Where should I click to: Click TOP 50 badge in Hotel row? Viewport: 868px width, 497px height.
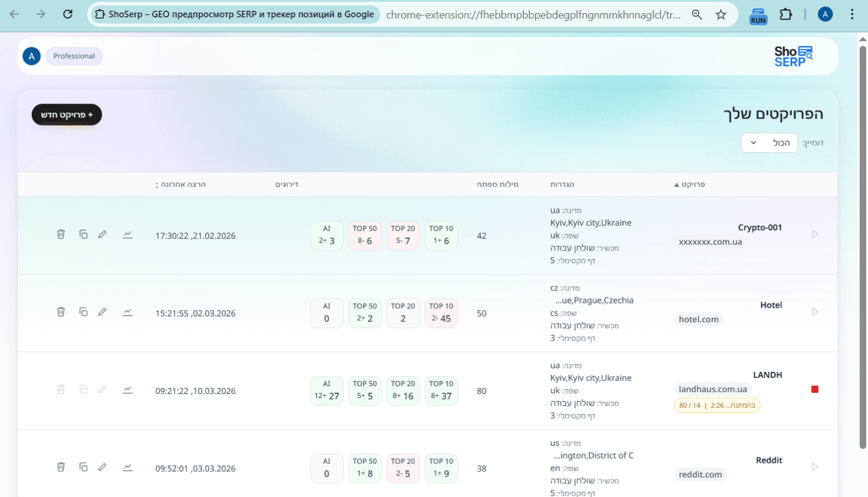pos(365,313)
